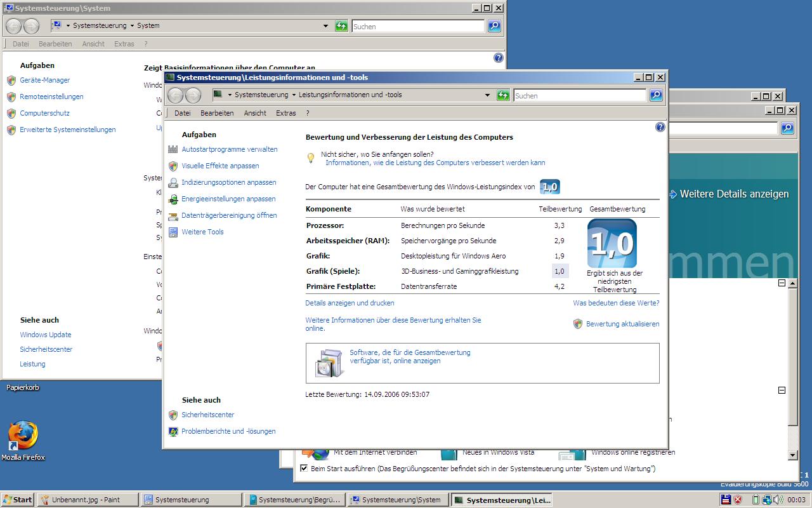Click the Indizierungsoptionen anpassen icon
Viewport: 812px width, 508px height.
click(x=173, y=182)
